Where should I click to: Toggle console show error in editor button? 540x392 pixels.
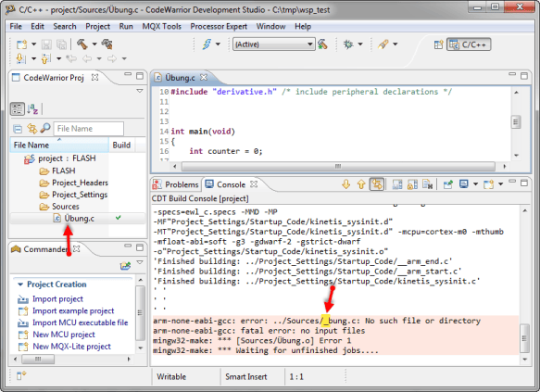pos(377,184)
